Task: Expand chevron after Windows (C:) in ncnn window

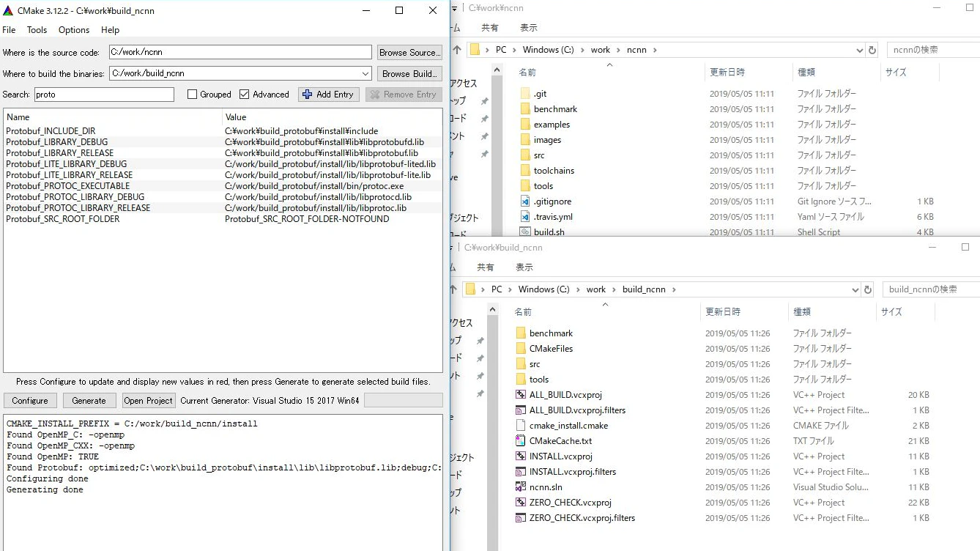Action: click(x=582, y=50)
